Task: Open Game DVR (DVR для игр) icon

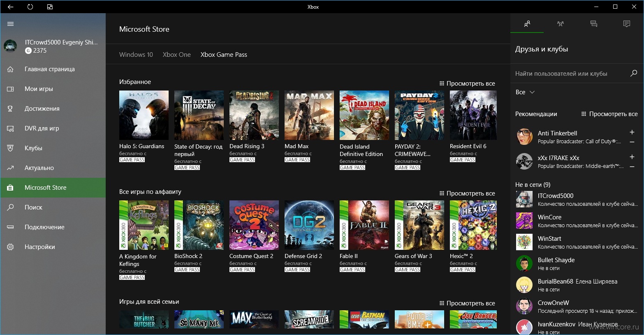Action: pyautogui.click(x=11, y=128)
